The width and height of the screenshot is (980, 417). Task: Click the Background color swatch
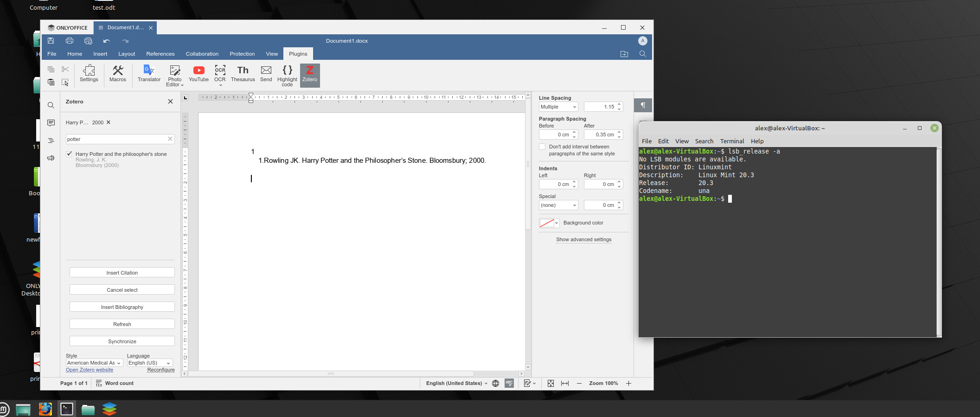coord(547,223)
